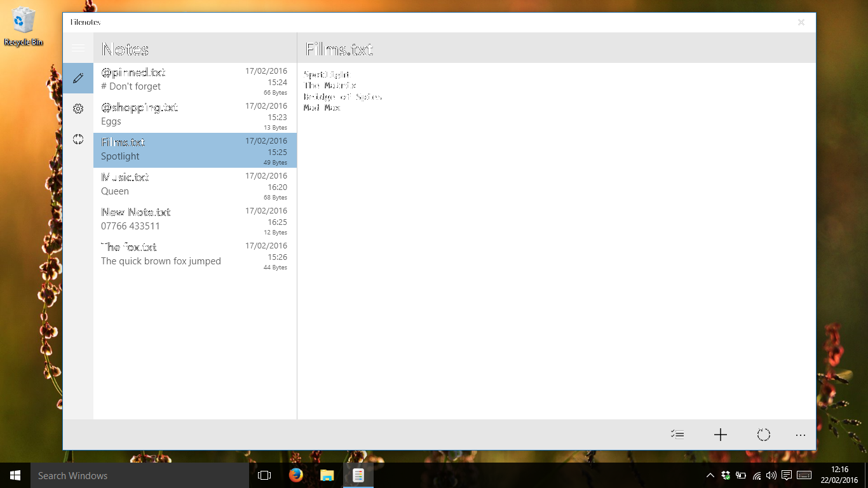Add a new note with the plus icon
868x488 pixels.
click(720, 435)
